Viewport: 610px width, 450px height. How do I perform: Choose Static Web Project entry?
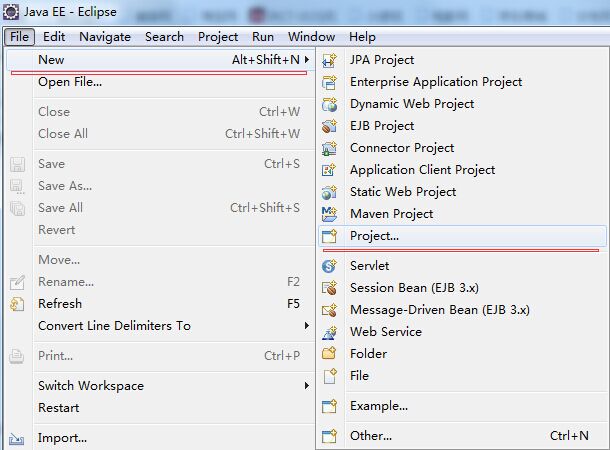pyautogui.click(x=462, y=192)
